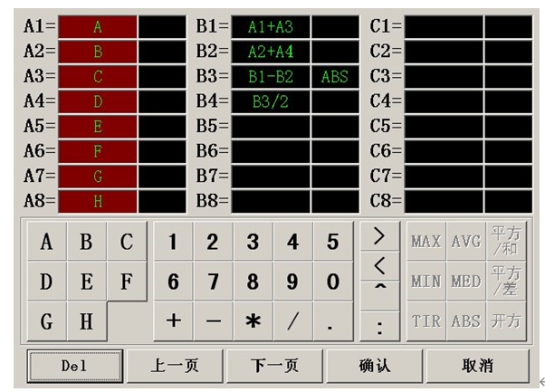545x392 pixels.
Task: Click the 平方/差 function key
Action: (x=506, y=282)
